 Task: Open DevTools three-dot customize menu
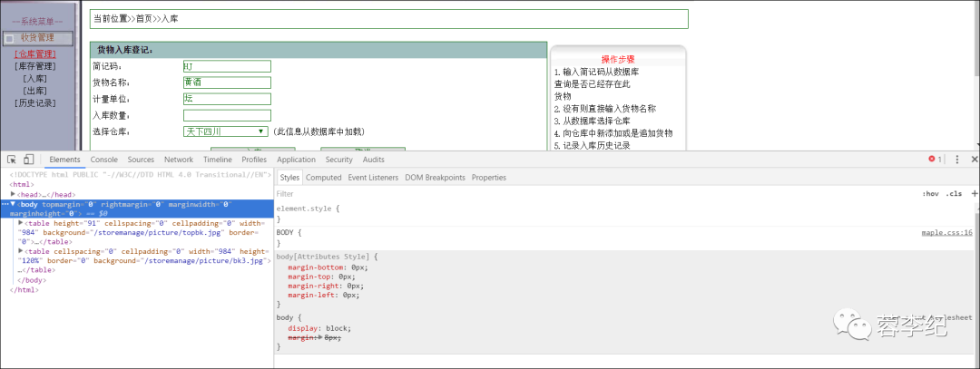pos(957,160)
